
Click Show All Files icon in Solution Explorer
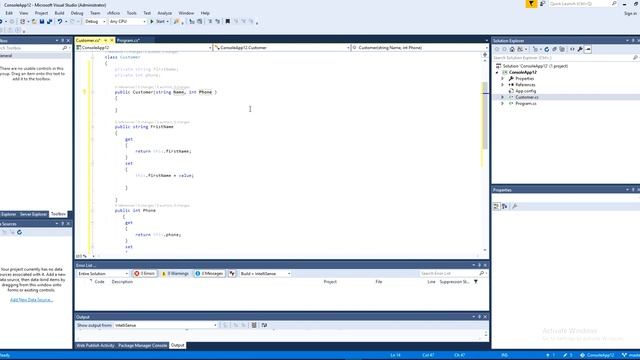[562, 49]
